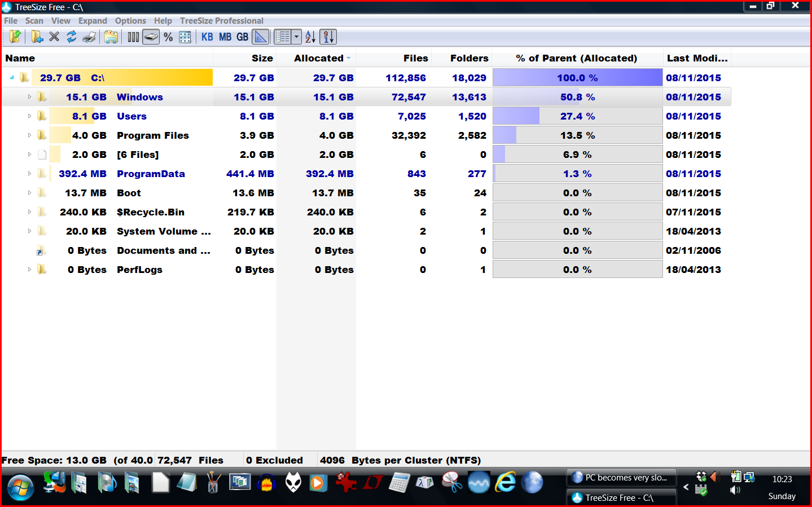Screen dimensions: 812x507
Task: Toggle file count display with grid icon
Action: point(185,37)
